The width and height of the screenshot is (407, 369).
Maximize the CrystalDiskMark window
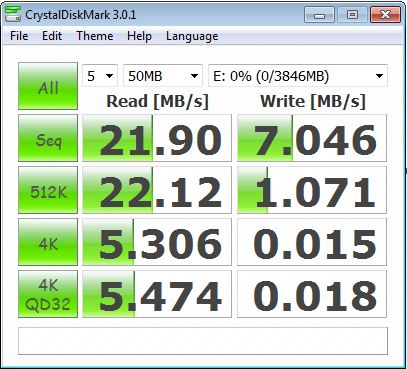(352, 15)
